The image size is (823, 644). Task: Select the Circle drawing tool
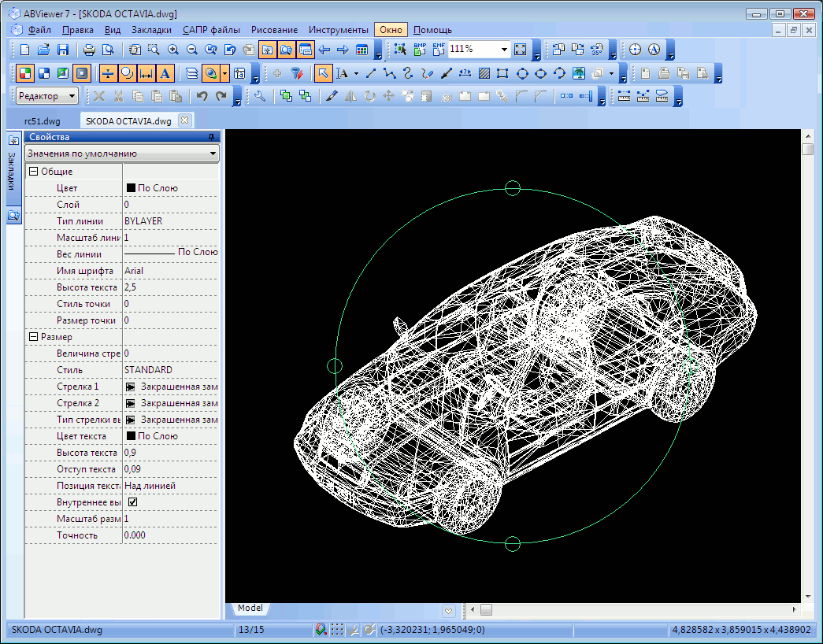point(522,73)
